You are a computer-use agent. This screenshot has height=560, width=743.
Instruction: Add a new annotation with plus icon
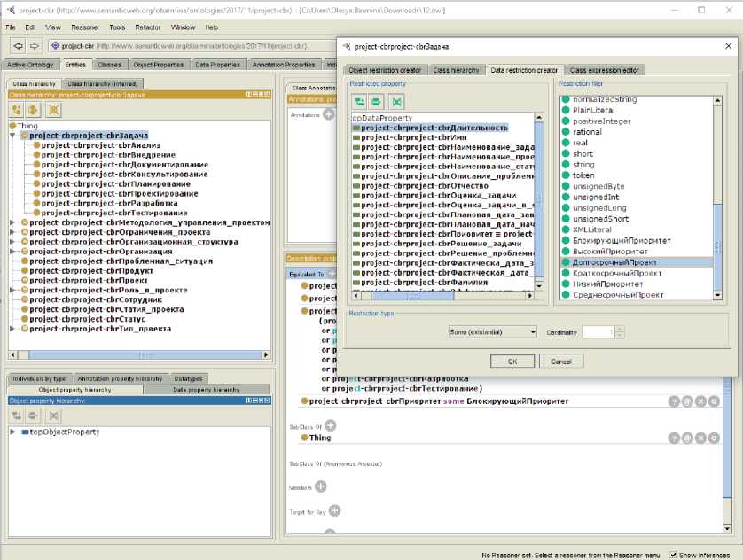click(x=329, y=114)
